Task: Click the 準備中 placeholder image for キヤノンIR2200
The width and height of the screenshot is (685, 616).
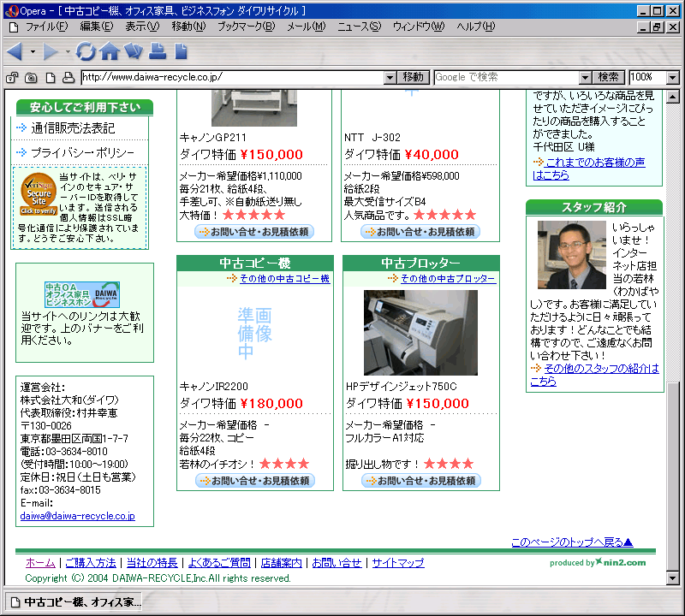Action: pos(254,333)
